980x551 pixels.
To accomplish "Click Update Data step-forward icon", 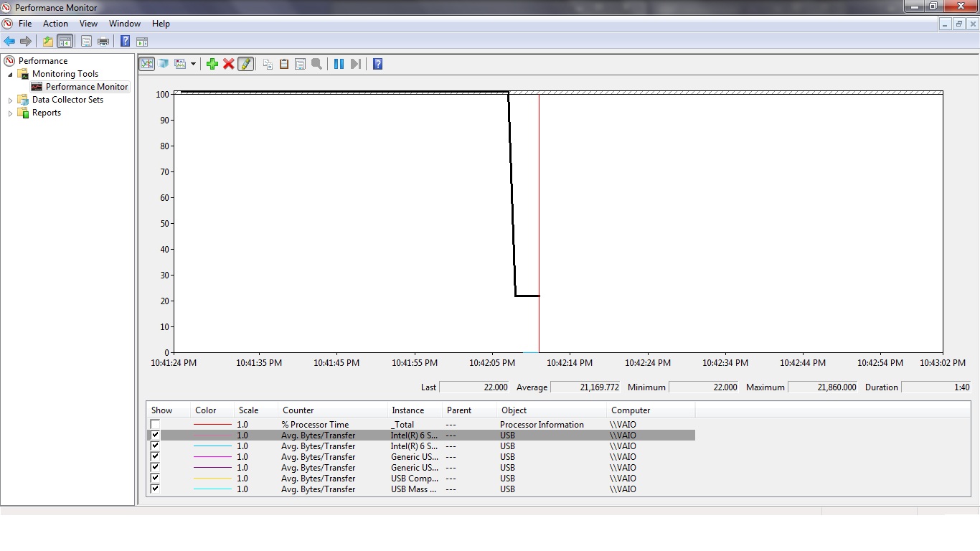I will coord(356,64).
